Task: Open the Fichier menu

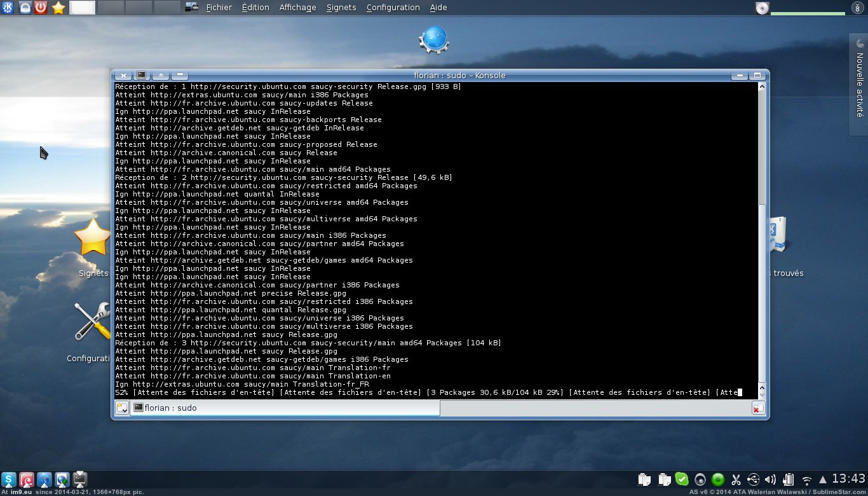Action: (219, 8)
